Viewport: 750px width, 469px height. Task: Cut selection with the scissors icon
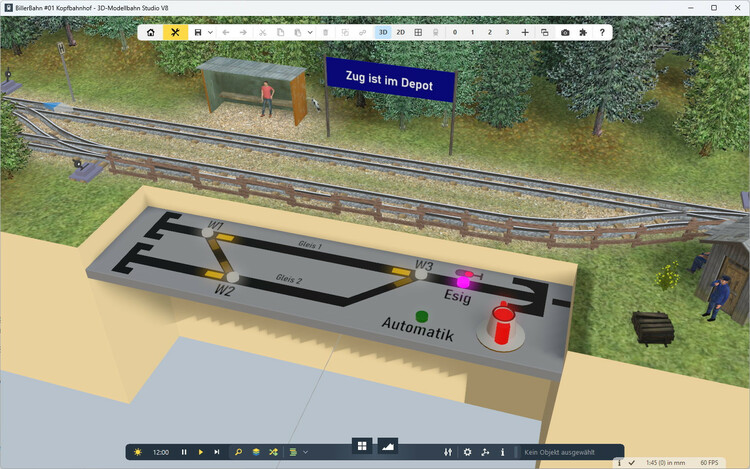click(262, 33)
